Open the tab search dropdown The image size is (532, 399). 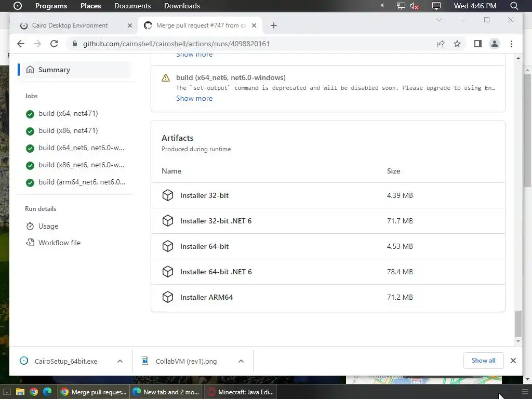[439, 20]
